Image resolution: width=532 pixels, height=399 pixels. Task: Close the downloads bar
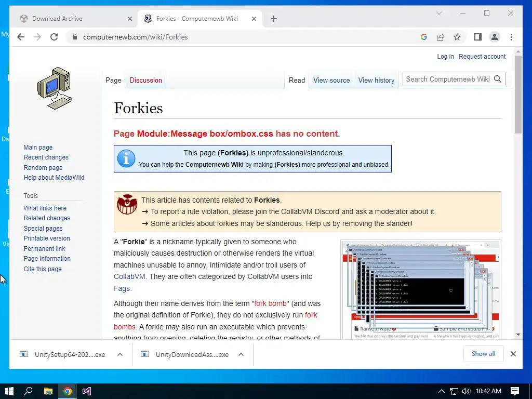coord(513,354)
